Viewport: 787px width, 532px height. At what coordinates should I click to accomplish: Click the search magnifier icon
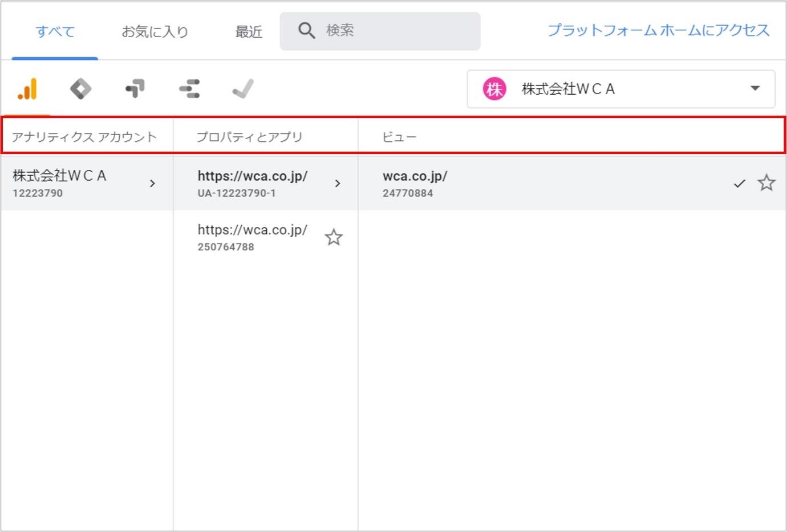pyautogui.click(x=306, y=30)
